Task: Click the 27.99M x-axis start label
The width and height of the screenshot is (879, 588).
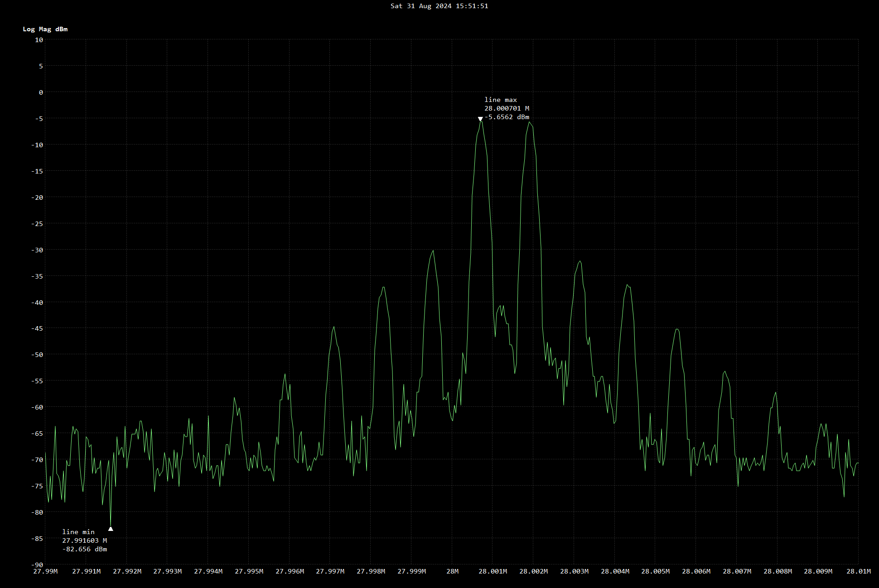Action: [x=45, y=571]
